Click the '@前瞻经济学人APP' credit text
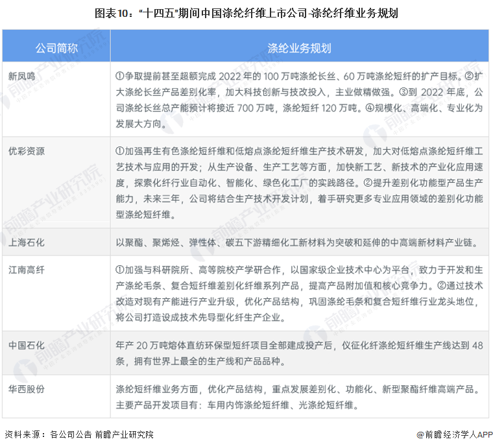The width and height of the screenshot is (493, 448). [454, 434]
